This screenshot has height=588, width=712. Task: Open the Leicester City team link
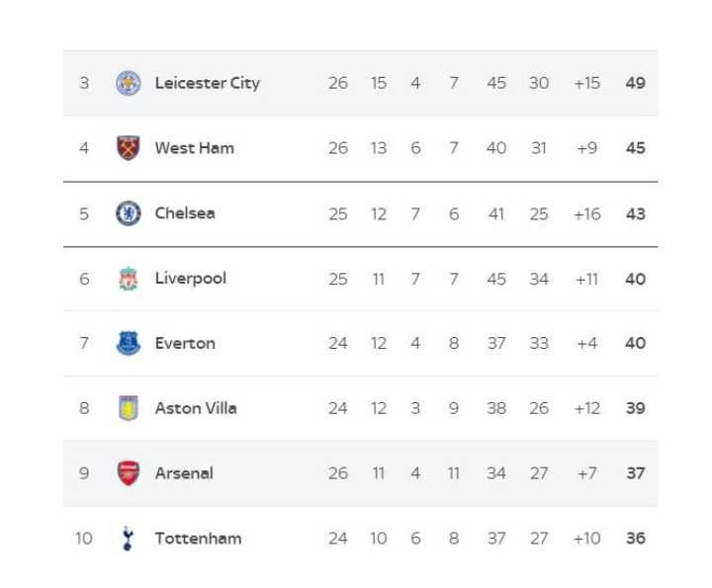(x=208, y=83)
